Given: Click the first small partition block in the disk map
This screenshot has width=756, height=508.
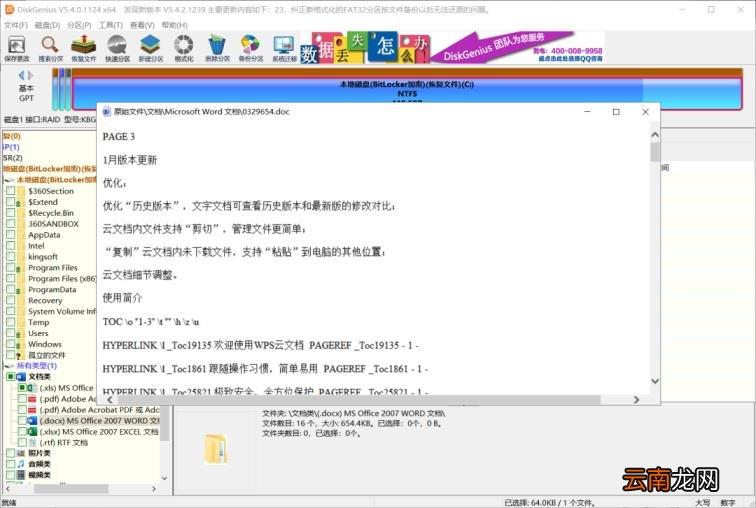Looking at the screenshot, I should [55, 90].
